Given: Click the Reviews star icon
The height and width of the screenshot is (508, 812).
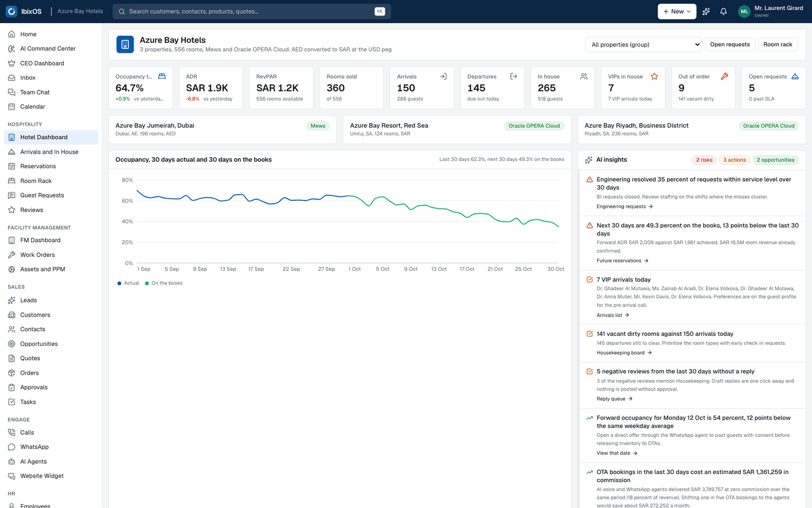Looking at the screenshot, I should tap(12, 210).
